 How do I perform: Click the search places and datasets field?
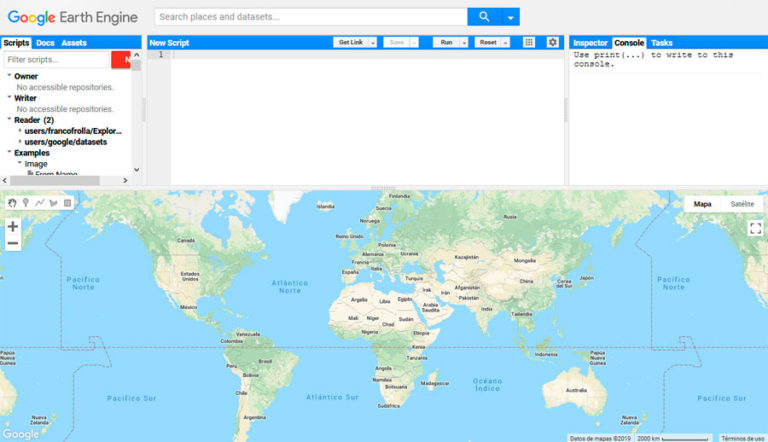tap(311, 17)
